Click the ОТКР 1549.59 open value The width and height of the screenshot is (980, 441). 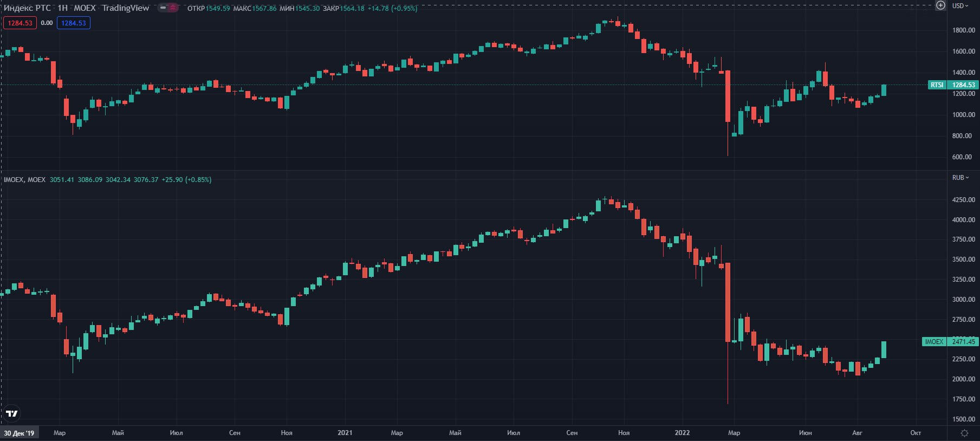click(x=209, y=9)
